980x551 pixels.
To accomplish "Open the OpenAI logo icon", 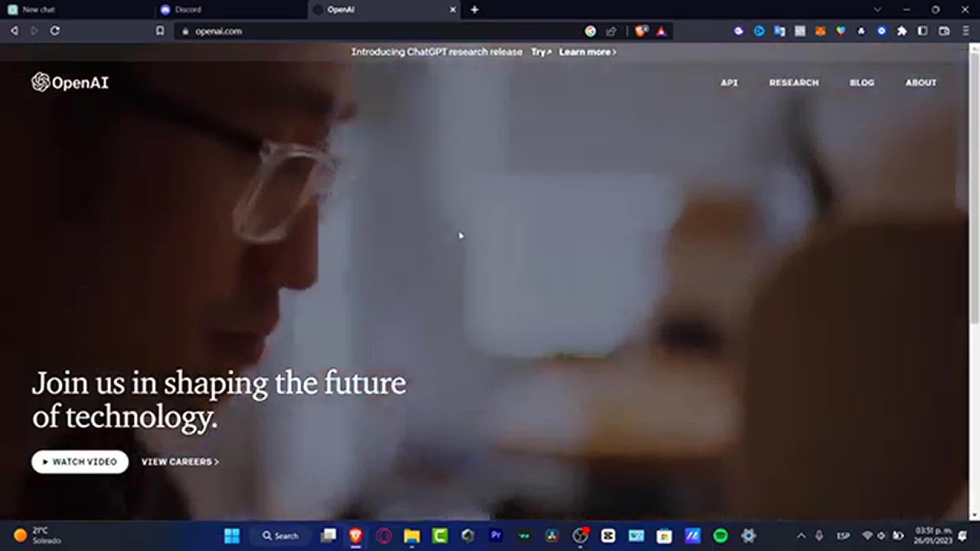I will (40, 82).
